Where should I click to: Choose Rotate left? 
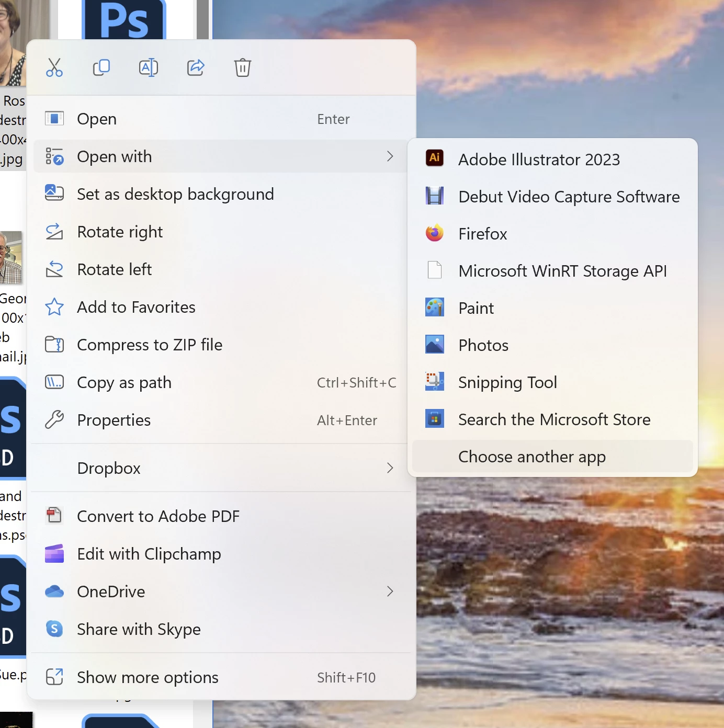[x=221, y=269]
